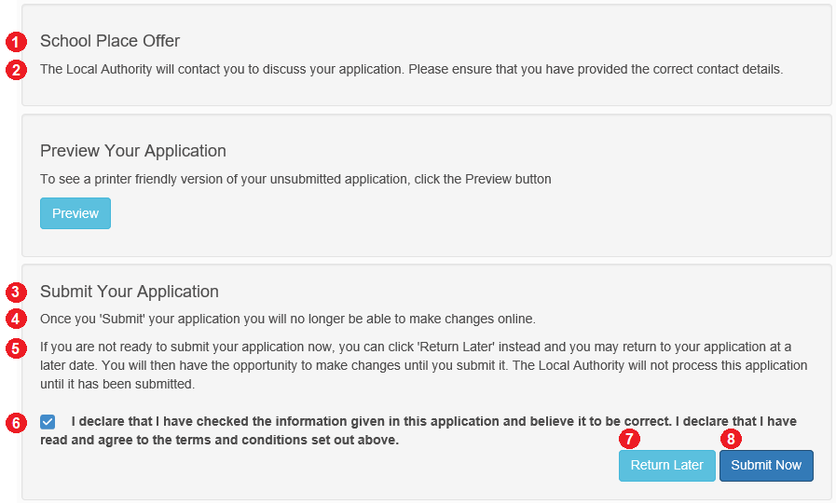
Task: Click the red number 3 annotation marker
Action: (x=16, y=292)
